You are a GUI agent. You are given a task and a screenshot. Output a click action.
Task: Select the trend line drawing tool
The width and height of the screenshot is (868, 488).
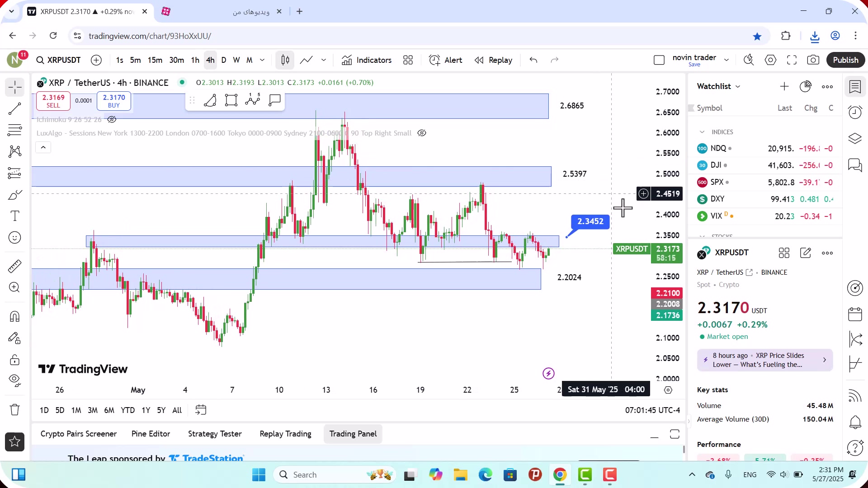coord(14,109)
